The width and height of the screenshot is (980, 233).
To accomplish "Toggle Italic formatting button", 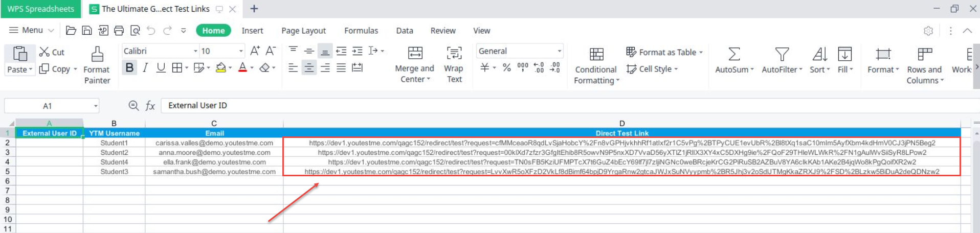I will (x=145, y=67).
